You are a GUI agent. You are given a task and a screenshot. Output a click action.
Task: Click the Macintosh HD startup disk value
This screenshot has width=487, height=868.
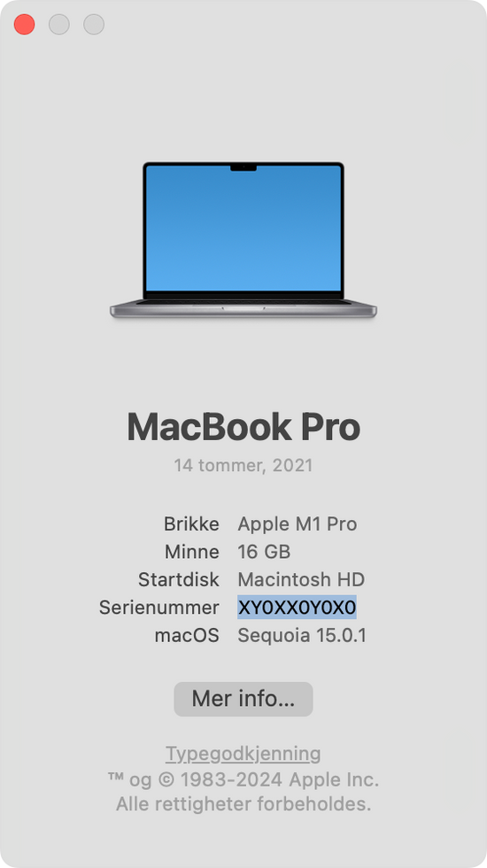[x=301, y=579]
